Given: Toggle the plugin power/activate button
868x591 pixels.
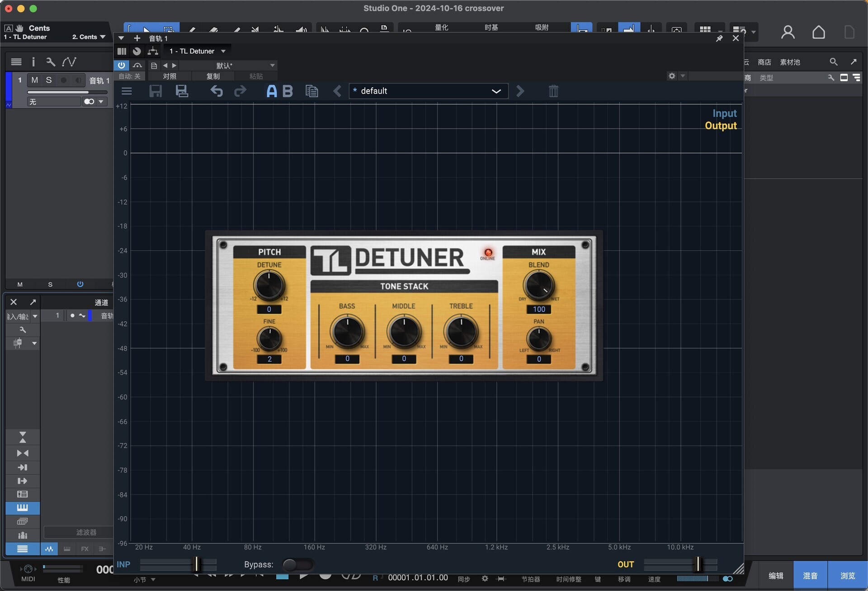Looking at the screenshot, I should pyautogui.click(x=121, y=66).
